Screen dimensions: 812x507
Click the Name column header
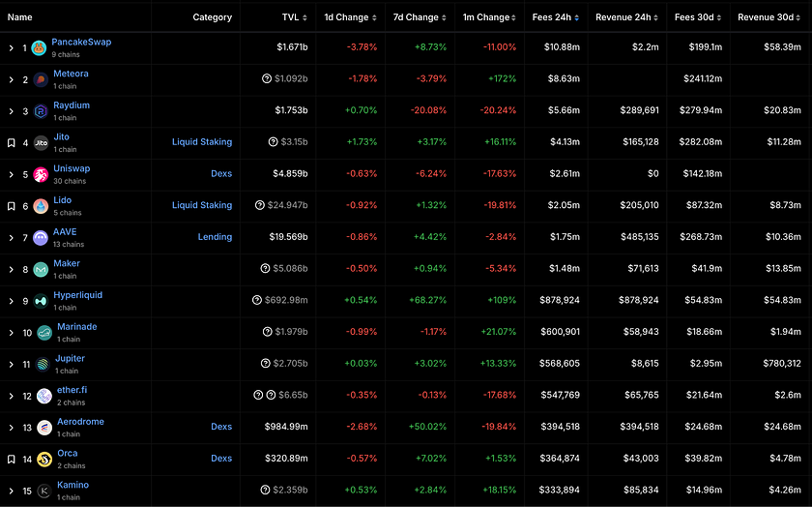point(19,17)
